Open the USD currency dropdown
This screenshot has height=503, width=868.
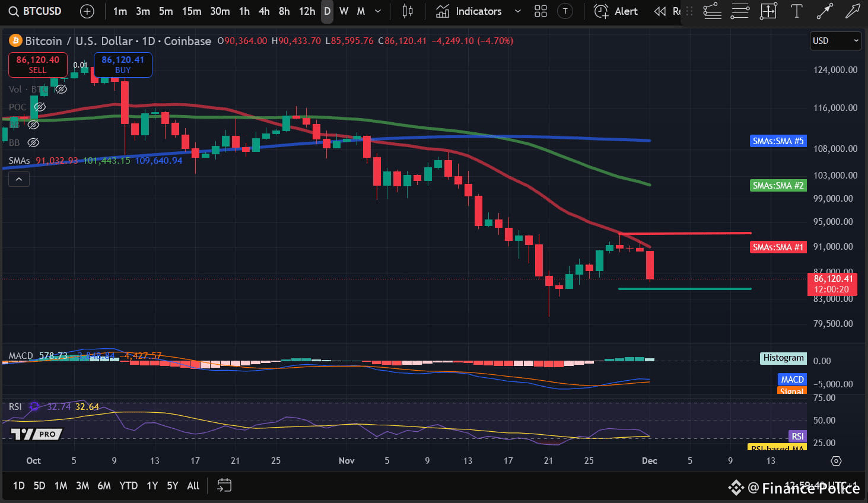tap(835, 41)
